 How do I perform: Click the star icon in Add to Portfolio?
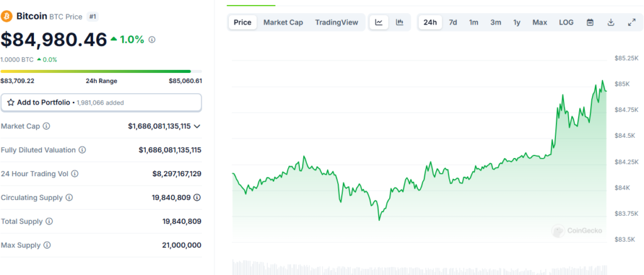(11, 103)
